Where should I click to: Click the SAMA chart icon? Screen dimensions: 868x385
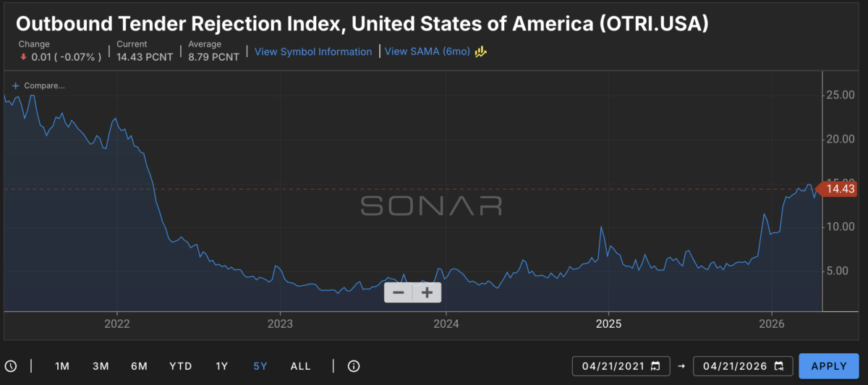click(480, 51)
